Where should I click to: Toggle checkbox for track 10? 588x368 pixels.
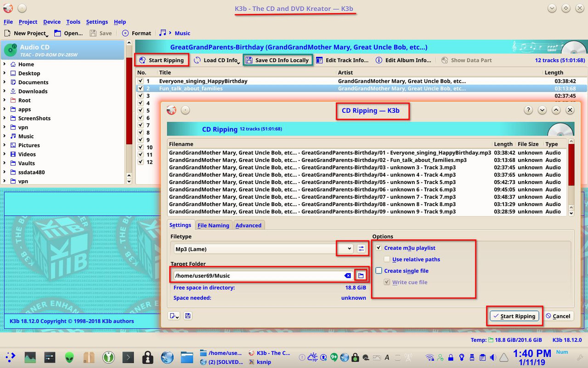pyautogui.click(x=141, y=147)
